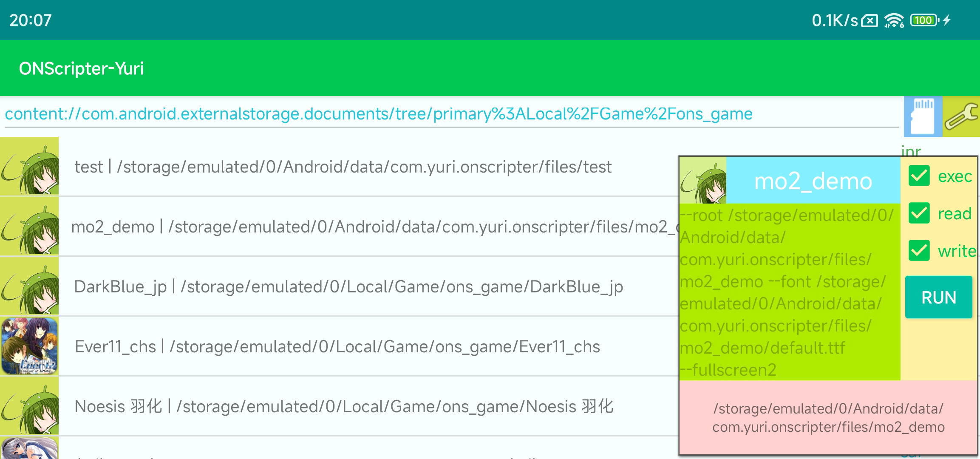The image size is (980, 459).
Task: Tap the battery indicator in status bar
Action: [x=924, y=20]
